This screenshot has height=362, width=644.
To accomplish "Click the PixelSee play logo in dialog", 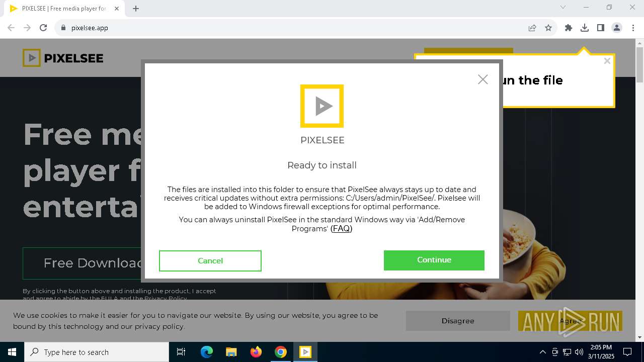I will [x=322, y=106].
